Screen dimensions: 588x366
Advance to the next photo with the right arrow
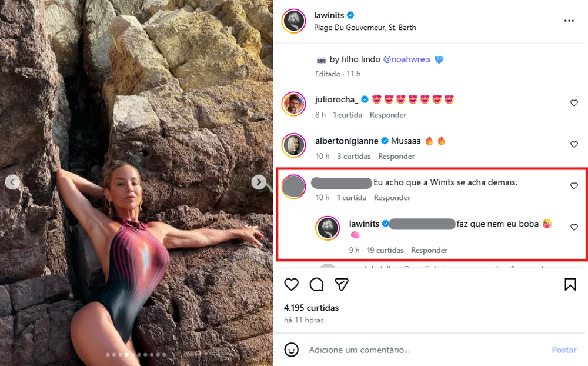click(258, 182)
